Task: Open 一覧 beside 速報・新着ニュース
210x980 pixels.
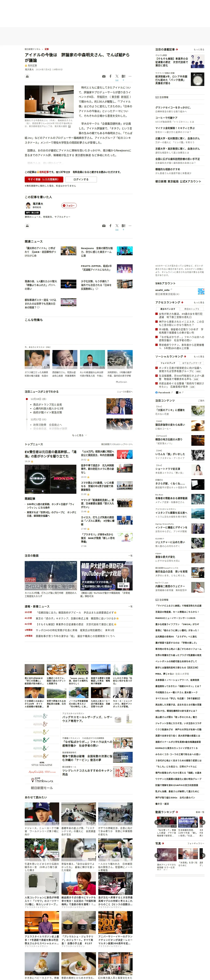Action: point(130,606)
